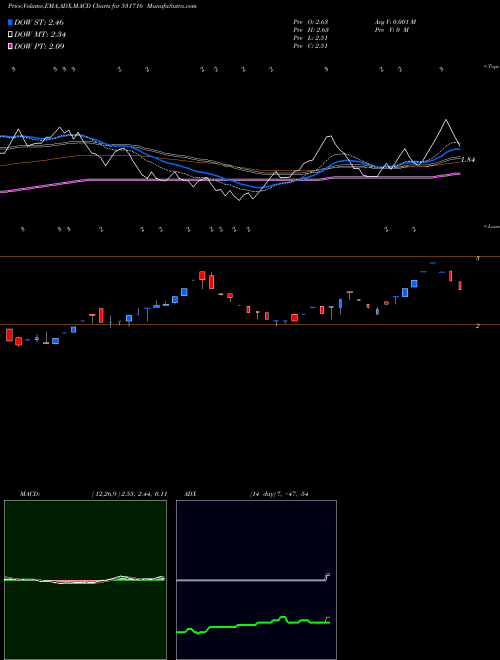Viewport: 500px width, 660px height.
Task: Click the magenta DOW PT legend swatch
Action: (x=11, y=46)
